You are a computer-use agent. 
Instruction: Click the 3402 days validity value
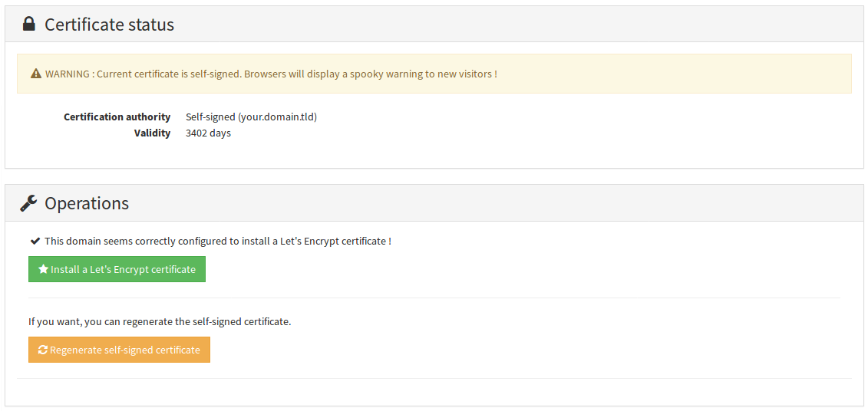(208, 133)
